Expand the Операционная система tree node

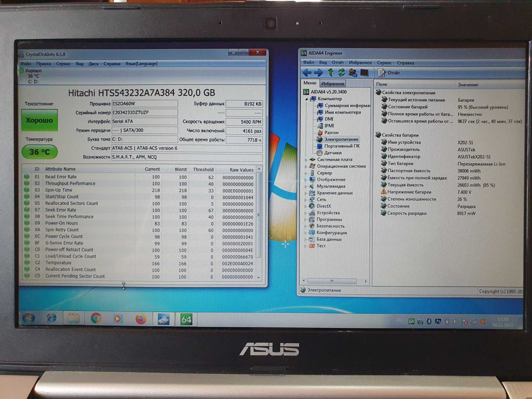[306, 167]
